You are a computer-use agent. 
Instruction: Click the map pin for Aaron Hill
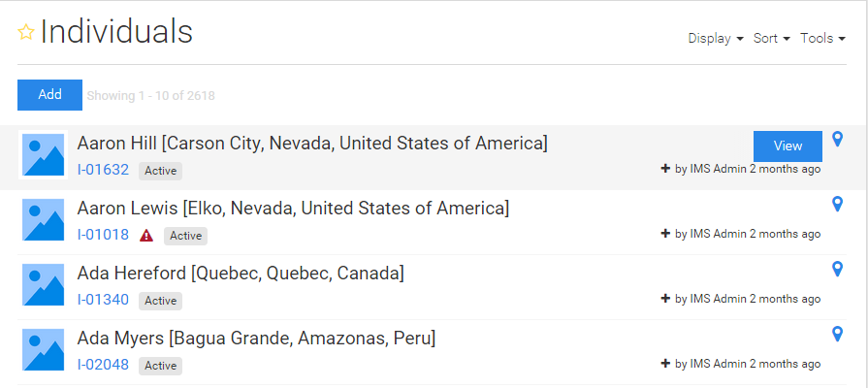coord(838,139)
